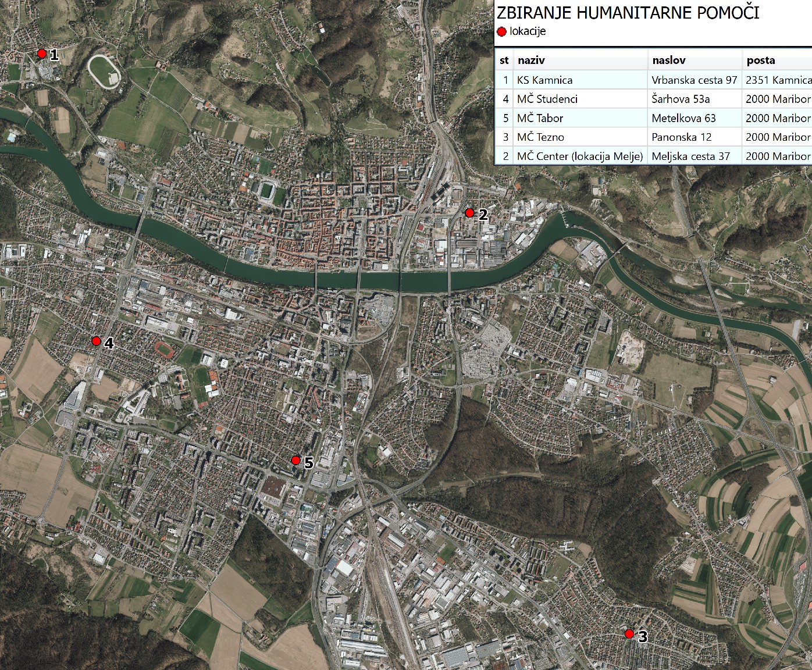812x670 pixels.
Task: Click the 'Panonska 12' address cell
Action: [695, 137]
